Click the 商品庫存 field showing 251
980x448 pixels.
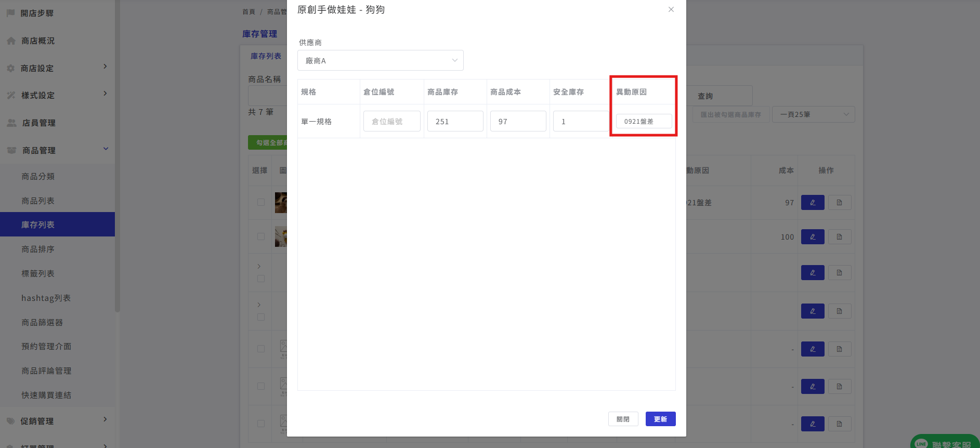[455, 121]
